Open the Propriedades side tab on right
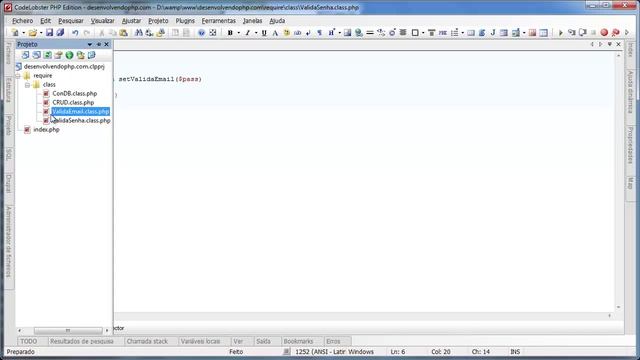Screen dimensions: 640x360 (x=630, y=145)
